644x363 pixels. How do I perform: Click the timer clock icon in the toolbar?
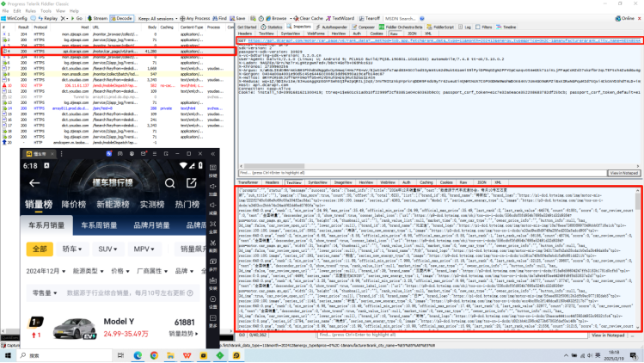261,19
